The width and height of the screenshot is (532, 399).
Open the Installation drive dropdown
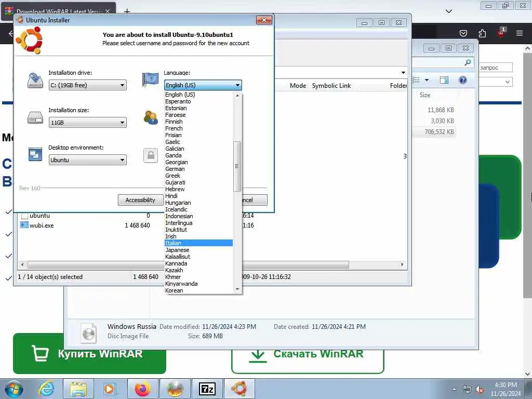tap(87, 85)
